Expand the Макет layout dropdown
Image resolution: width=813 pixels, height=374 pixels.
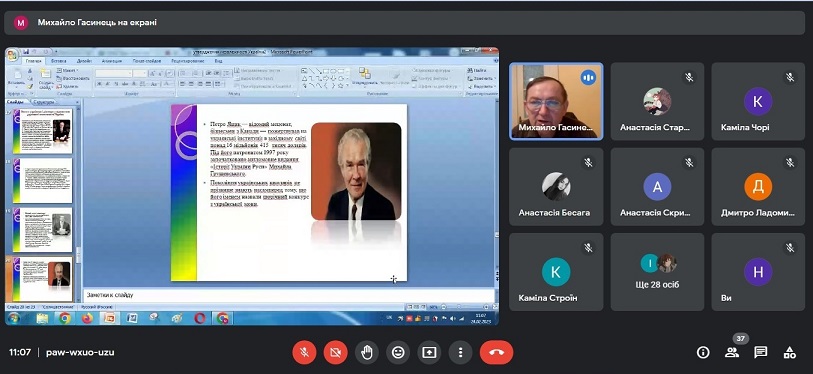coord(67,70)
